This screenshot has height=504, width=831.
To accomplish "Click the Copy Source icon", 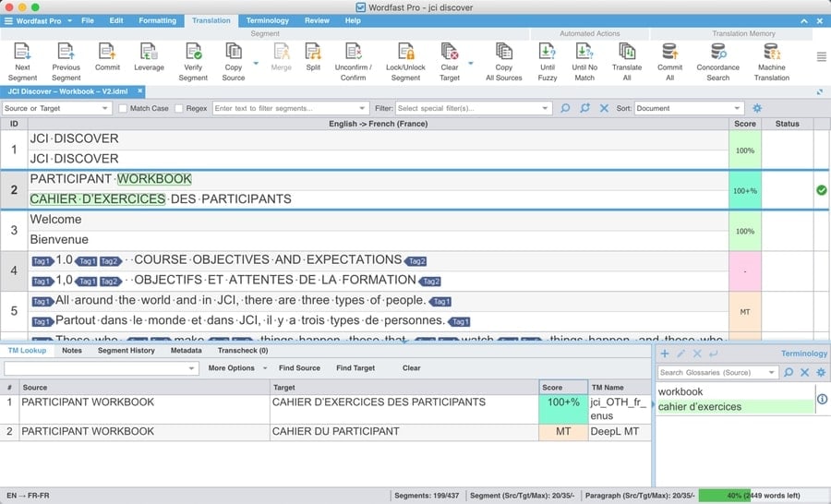I will (234, 52).
